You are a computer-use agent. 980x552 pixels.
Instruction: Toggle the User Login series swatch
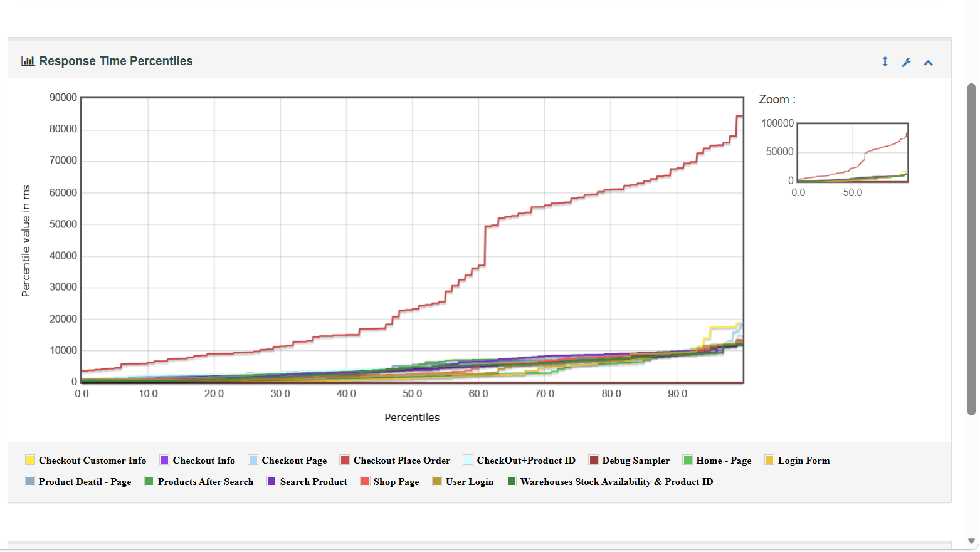[x=437, y=481]
